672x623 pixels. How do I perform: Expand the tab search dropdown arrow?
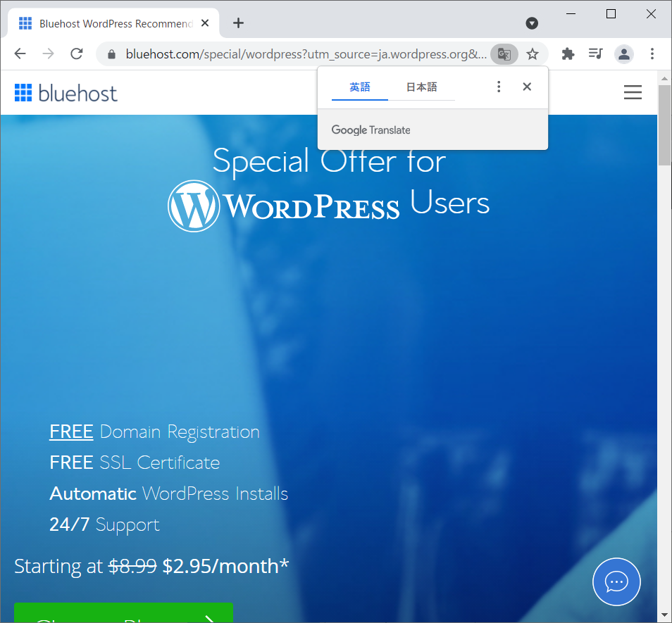click(532, 23)
